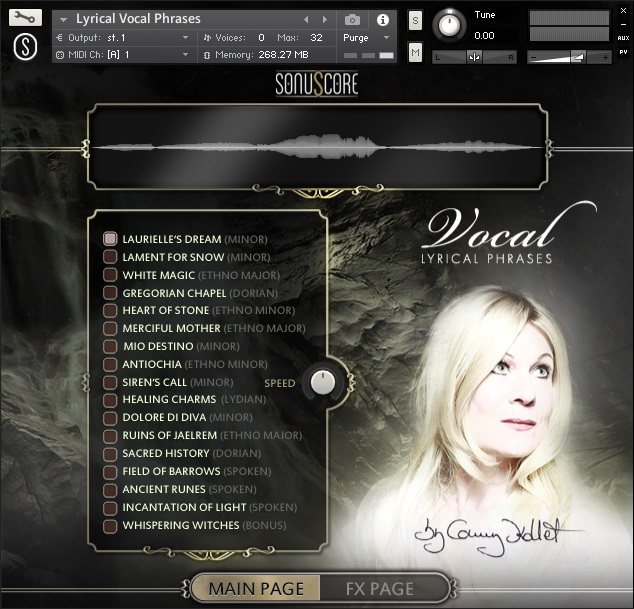Viewport: 634px width, 609px height.
Task: Go to previous instrument with left arrow
Action: [x=306, y=19]
